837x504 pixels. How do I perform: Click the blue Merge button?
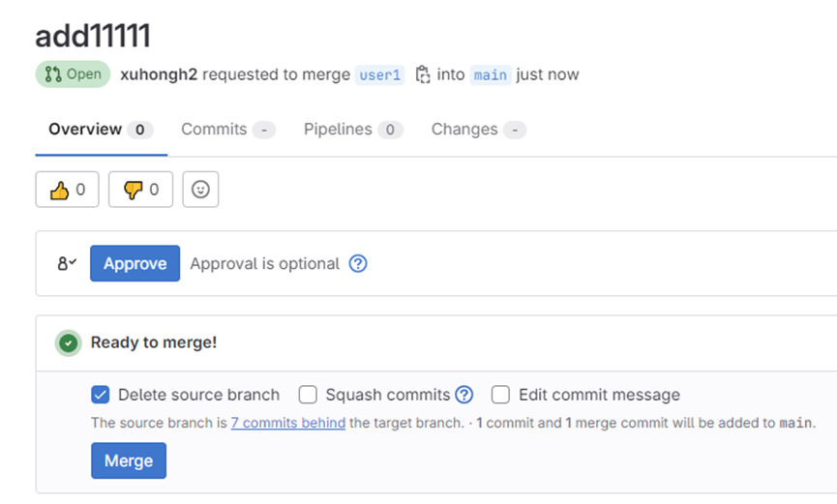129,460
